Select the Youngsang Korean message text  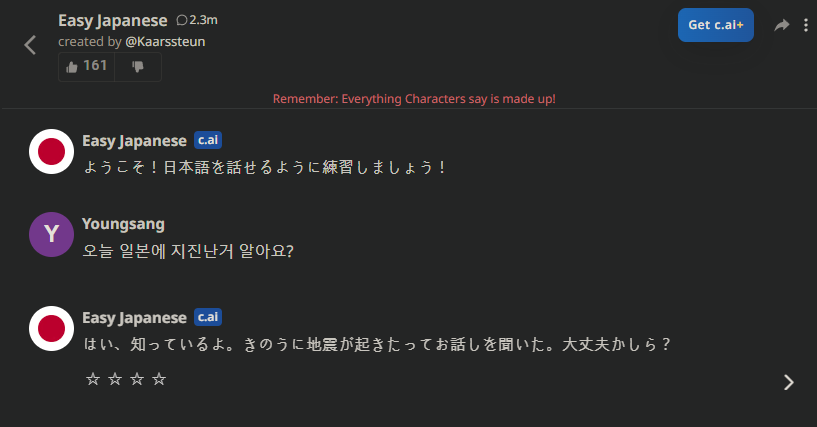[188, 251]
